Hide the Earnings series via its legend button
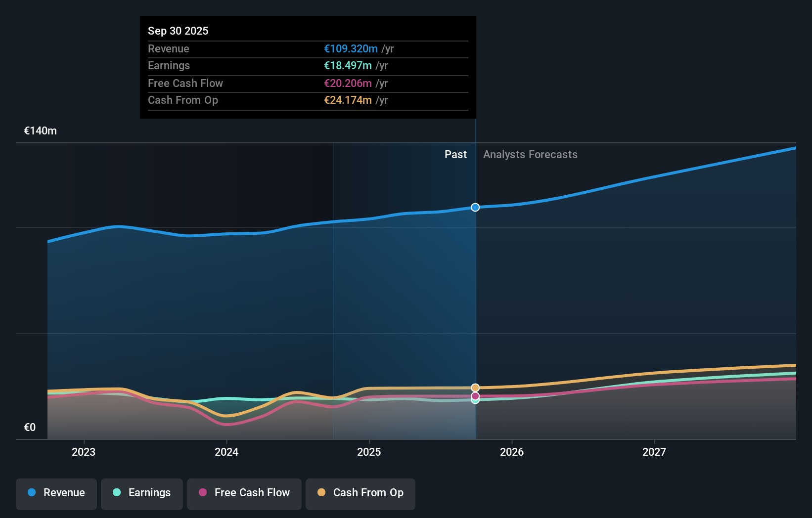Viewport: 812px width, 518px height. pos(141,493)
